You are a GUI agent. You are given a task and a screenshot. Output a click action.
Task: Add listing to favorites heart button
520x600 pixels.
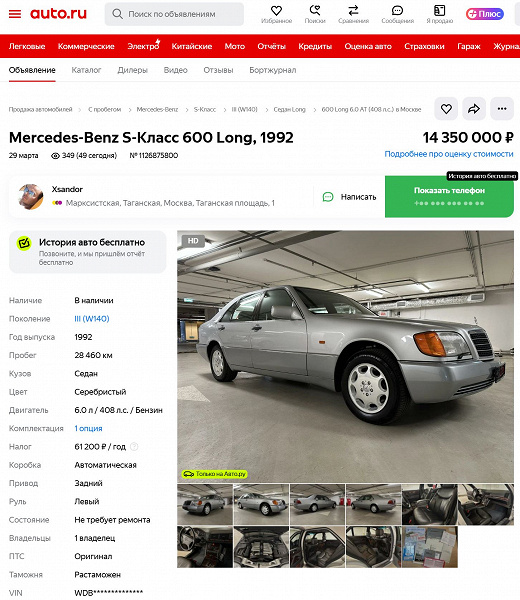(446, 109)
